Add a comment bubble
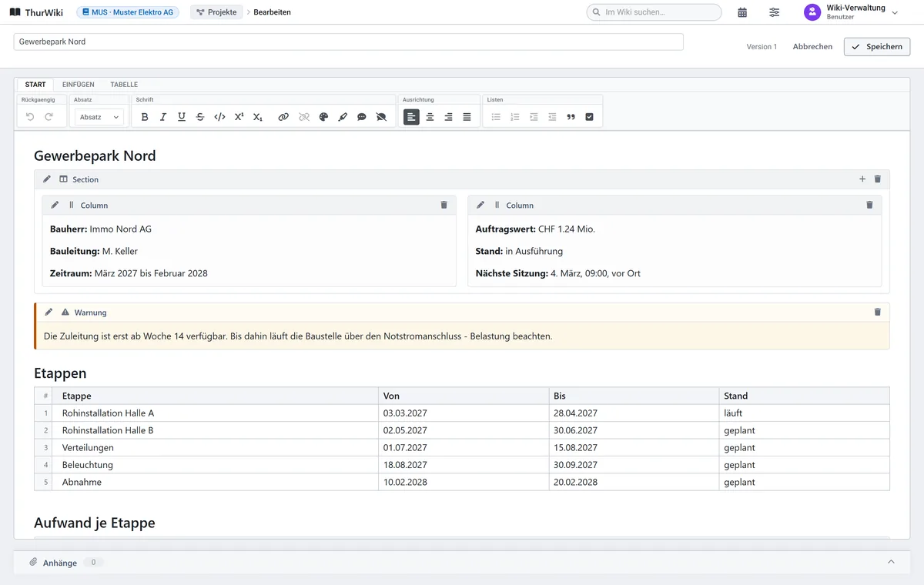924x585 pixels. tap(361, 117)
